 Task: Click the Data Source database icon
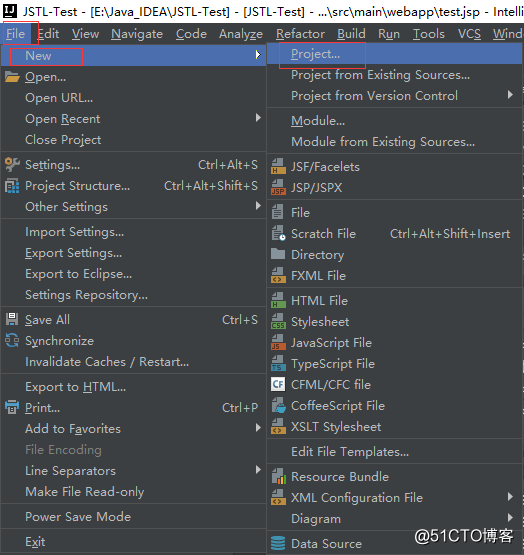(x=278, y=543)
